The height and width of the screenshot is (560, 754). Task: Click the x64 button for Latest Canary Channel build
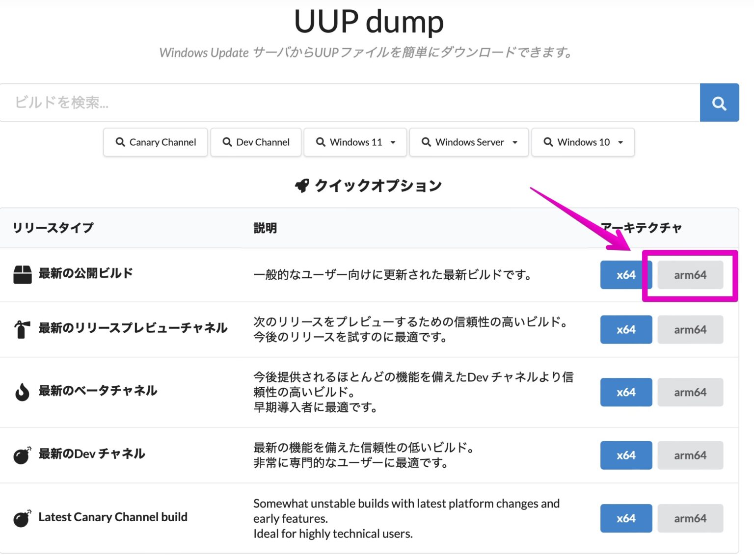click(x=626, y=518)
